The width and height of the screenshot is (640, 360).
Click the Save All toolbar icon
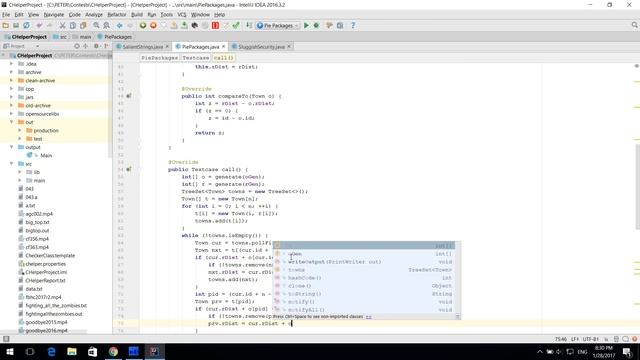coord(16,25)
